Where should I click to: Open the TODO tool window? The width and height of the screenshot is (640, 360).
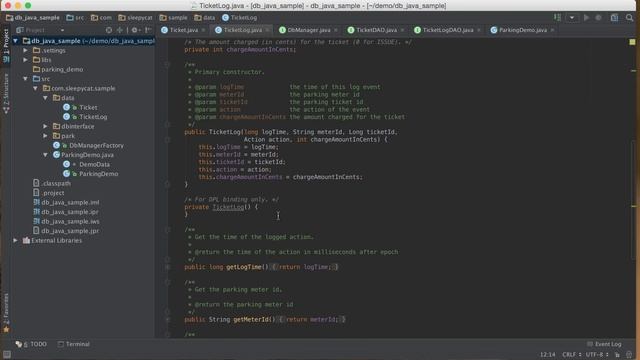tap(31, 344)
